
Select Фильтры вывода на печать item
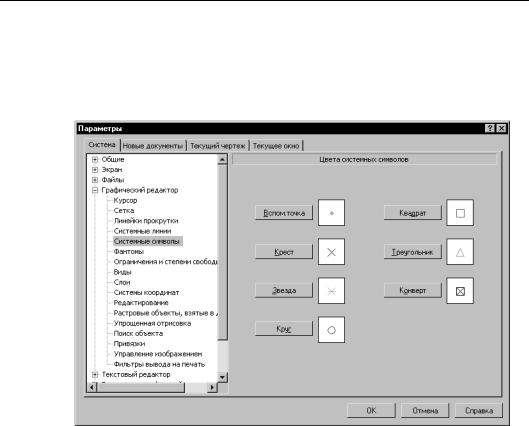(159, 364)
